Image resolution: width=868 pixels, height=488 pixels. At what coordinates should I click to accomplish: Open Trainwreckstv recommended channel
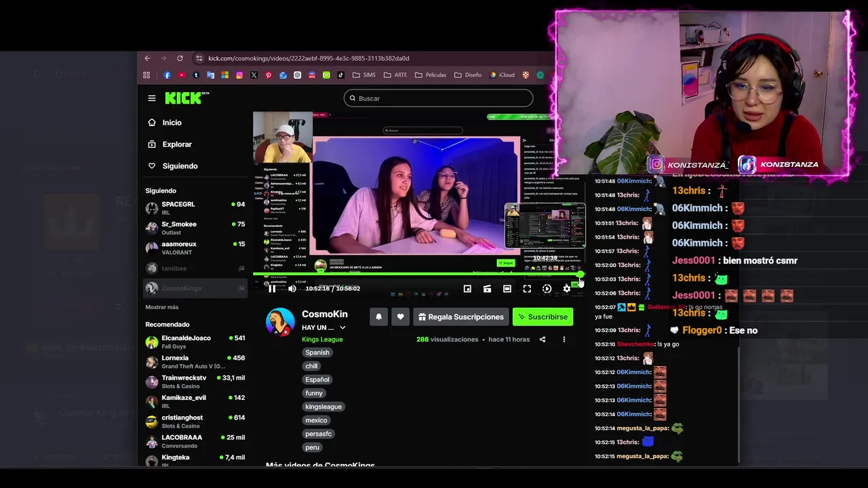tap(195, 382)
